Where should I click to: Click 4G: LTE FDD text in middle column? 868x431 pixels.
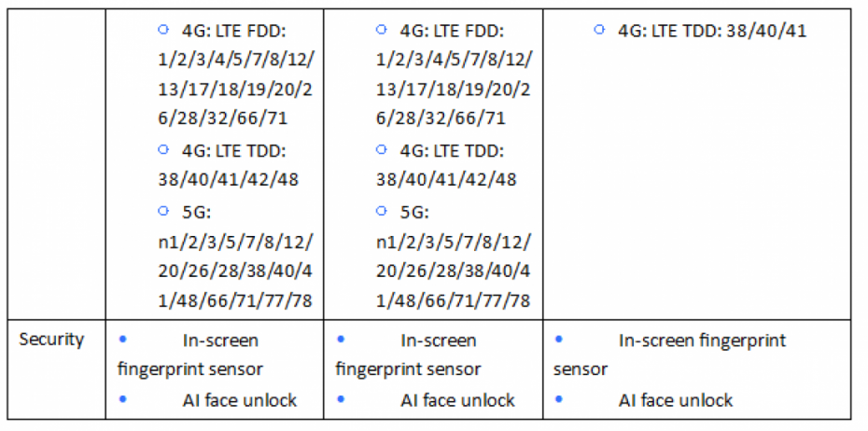click(452, 31)
